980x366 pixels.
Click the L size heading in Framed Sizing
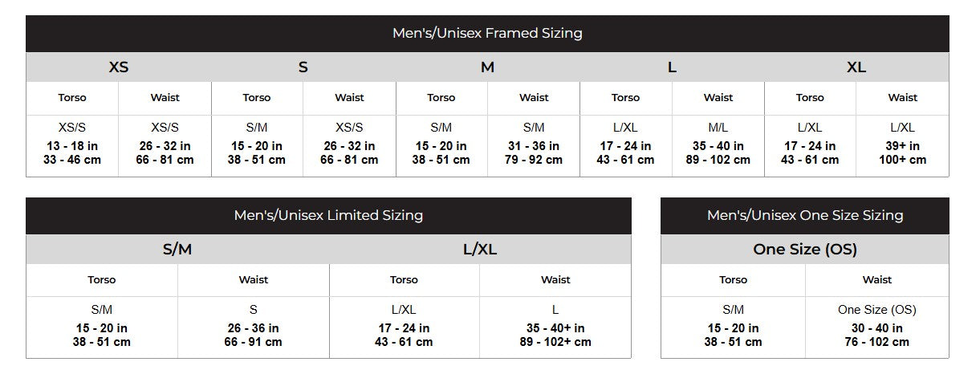(x=672, y=67)
